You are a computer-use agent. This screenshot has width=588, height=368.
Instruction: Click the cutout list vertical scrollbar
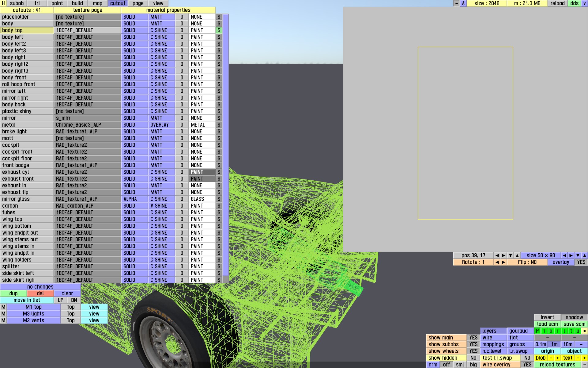point(226,144)
